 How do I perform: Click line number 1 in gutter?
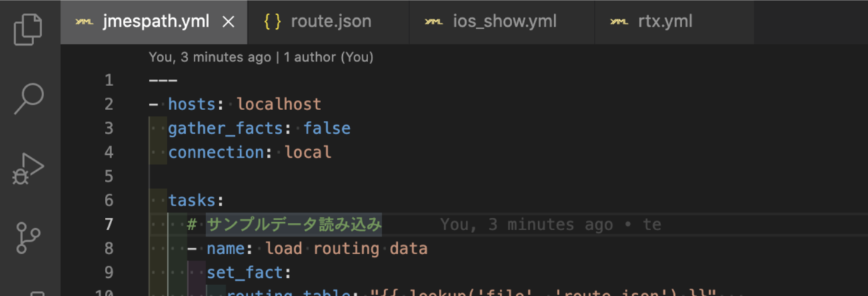109,80
